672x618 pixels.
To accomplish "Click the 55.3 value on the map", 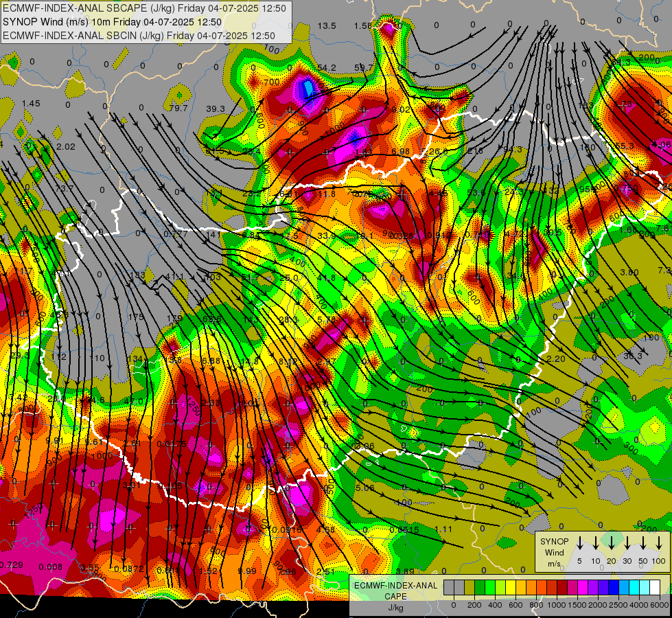I will click(624, 146).
